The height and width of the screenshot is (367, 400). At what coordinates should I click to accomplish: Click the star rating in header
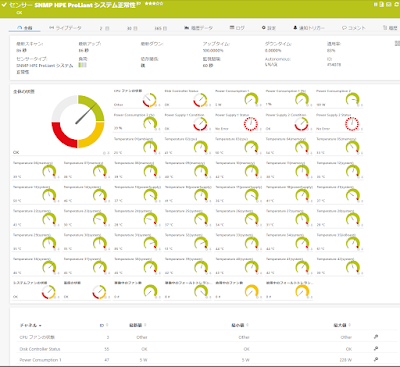tap(154, 4)
